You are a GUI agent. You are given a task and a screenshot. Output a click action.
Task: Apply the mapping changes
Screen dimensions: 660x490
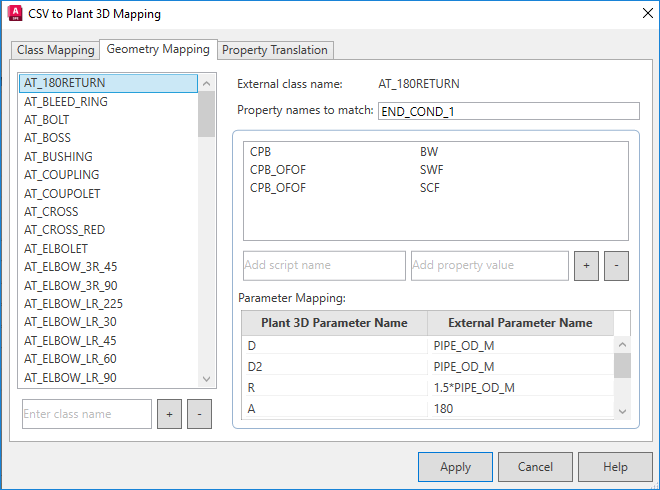click(x=455, y=467)
